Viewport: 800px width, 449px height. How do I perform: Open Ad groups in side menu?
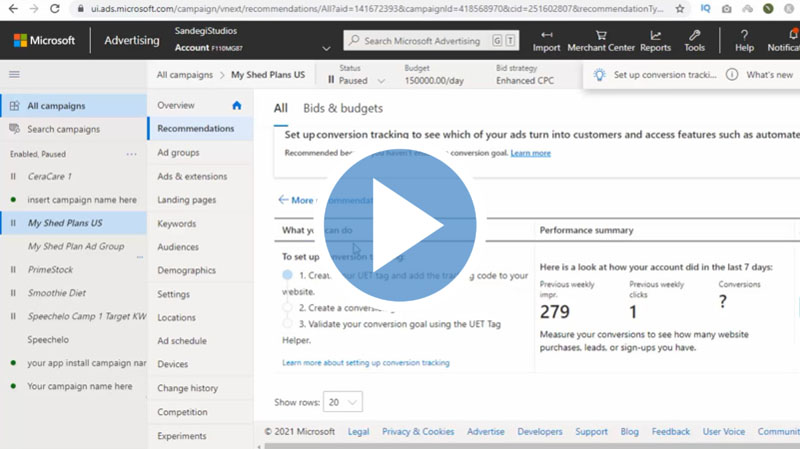click(x=178, y=153)
